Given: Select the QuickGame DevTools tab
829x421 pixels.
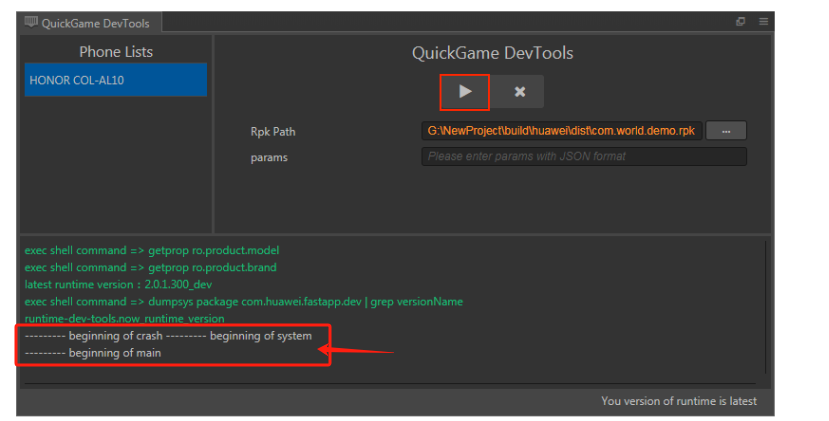Looking at the screenshot, I should [90, 23].
